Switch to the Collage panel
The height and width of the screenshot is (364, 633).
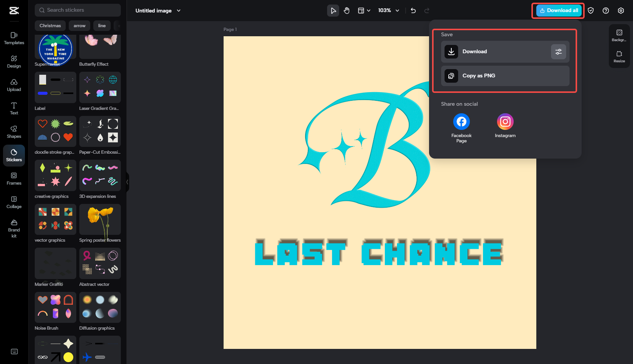[x=14, y=202]
